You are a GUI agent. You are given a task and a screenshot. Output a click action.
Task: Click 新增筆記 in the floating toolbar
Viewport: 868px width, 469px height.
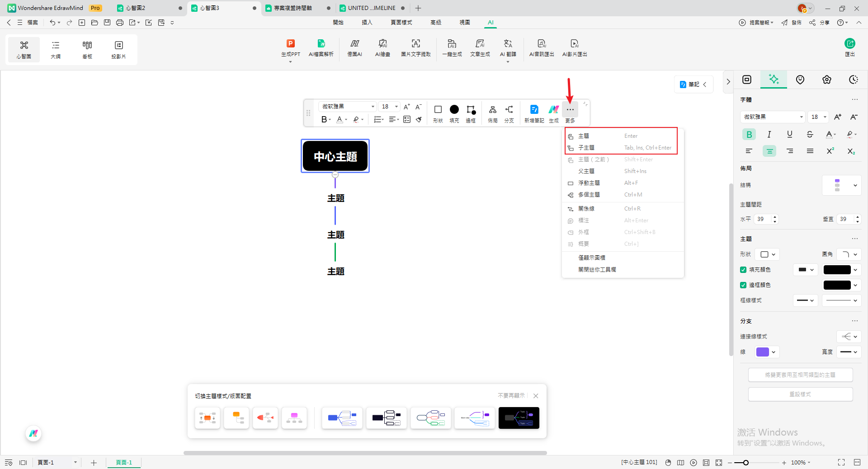pyautogui.click(x=534, y=110)
